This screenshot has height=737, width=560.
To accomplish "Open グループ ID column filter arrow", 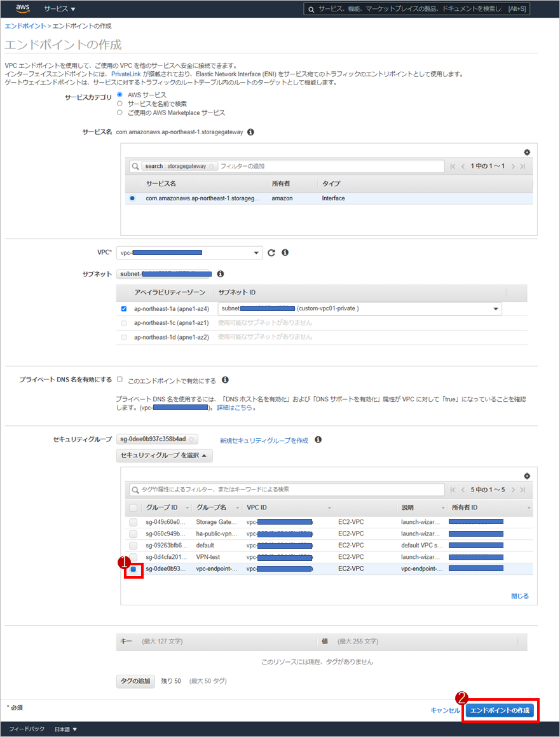I will point(187,508).
